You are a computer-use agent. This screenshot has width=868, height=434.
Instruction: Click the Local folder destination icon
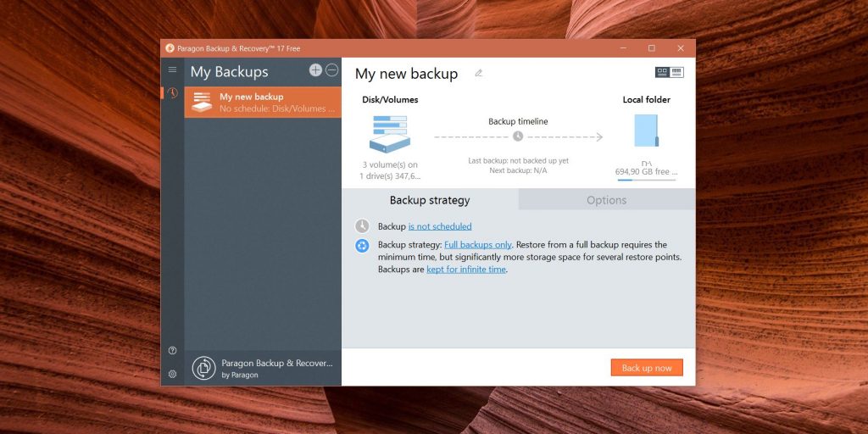(646, 131)
